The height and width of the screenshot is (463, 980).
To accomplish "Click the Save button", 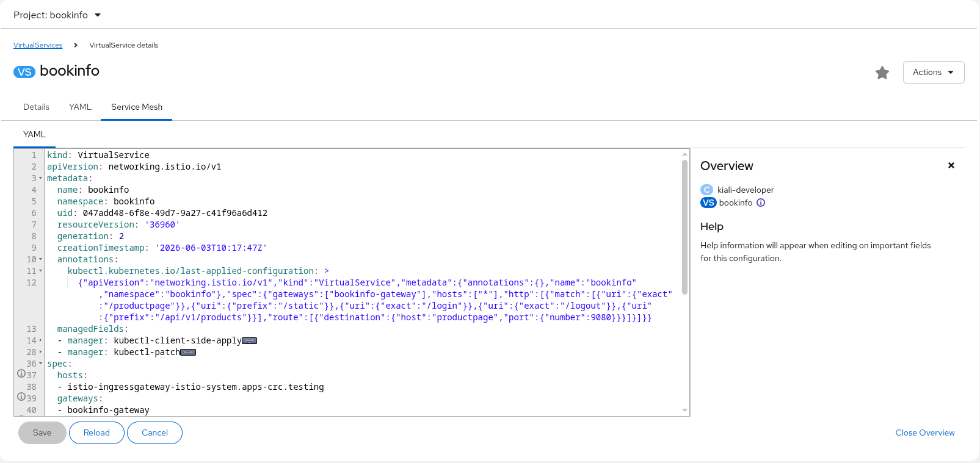I will coord(42,432).
